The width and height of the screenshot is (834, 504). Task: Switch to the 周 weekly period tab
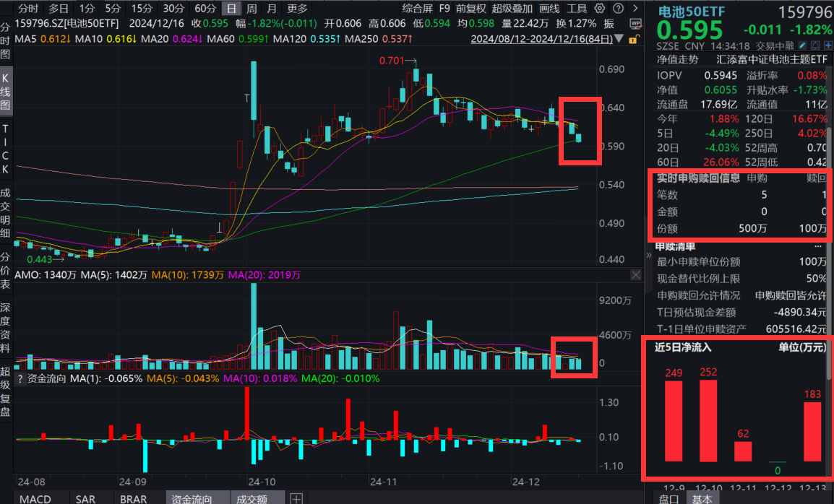pos(251,9)
